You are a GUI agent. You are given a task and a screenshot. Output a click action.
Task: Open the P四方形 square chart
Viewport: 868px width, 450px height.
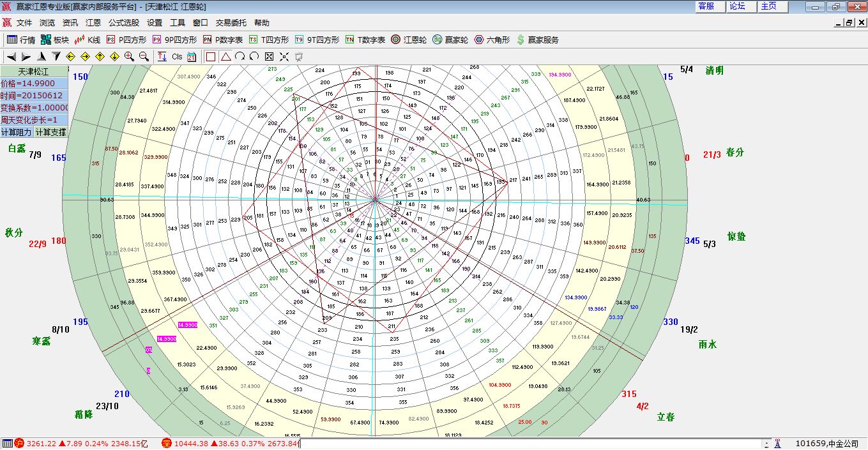point(126,40)
